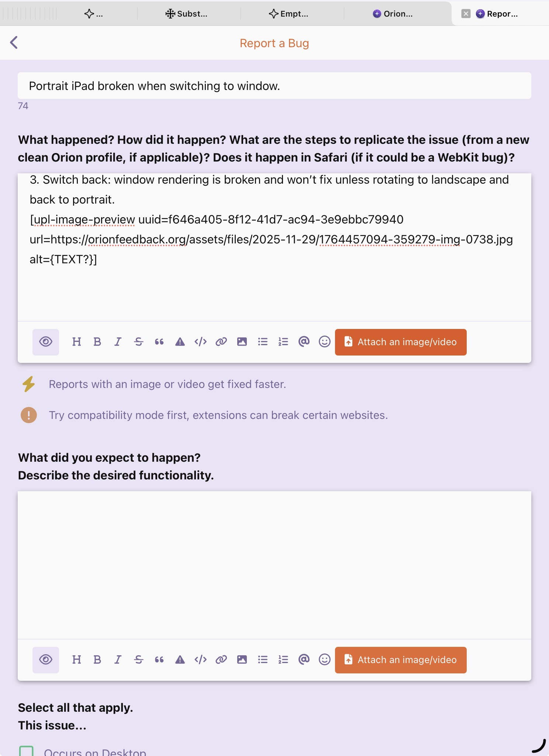This screenshot has height=756, width=549.
Task: Apply italic in the first editor toolbar
Action: 118,342
